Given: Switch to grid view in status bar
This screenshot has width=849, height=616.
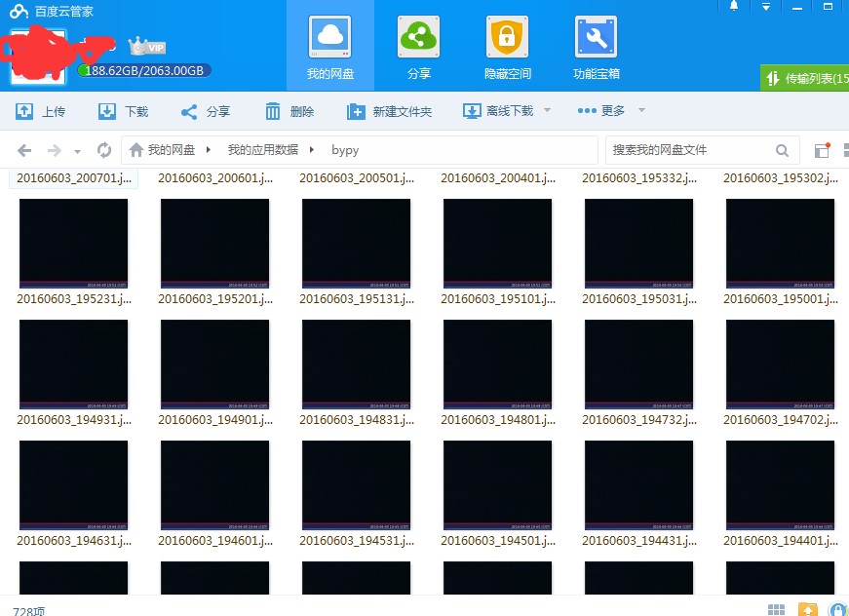Looking at the screenshot, I should click(777, 609).
